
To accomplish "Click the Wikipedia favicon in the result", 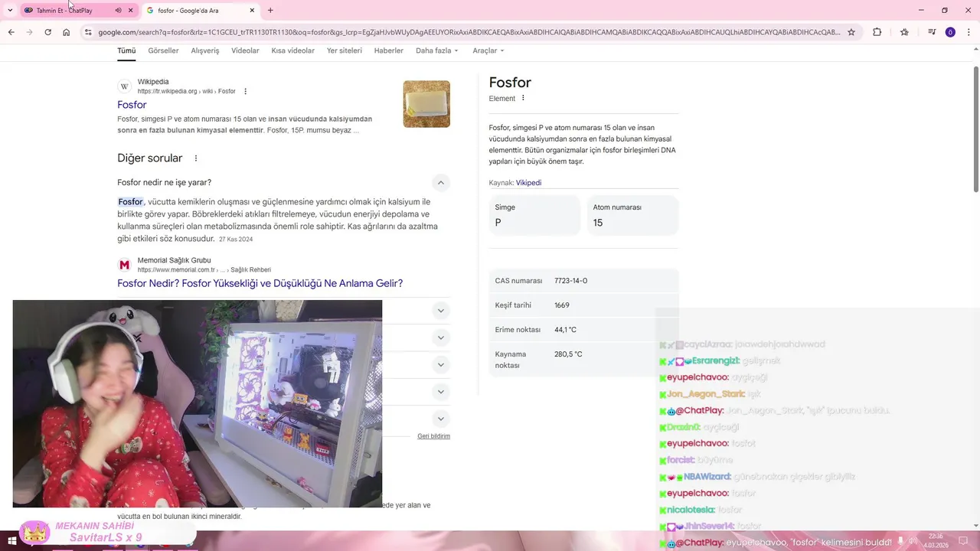I will pyautogui.click(x=124, y=86).
